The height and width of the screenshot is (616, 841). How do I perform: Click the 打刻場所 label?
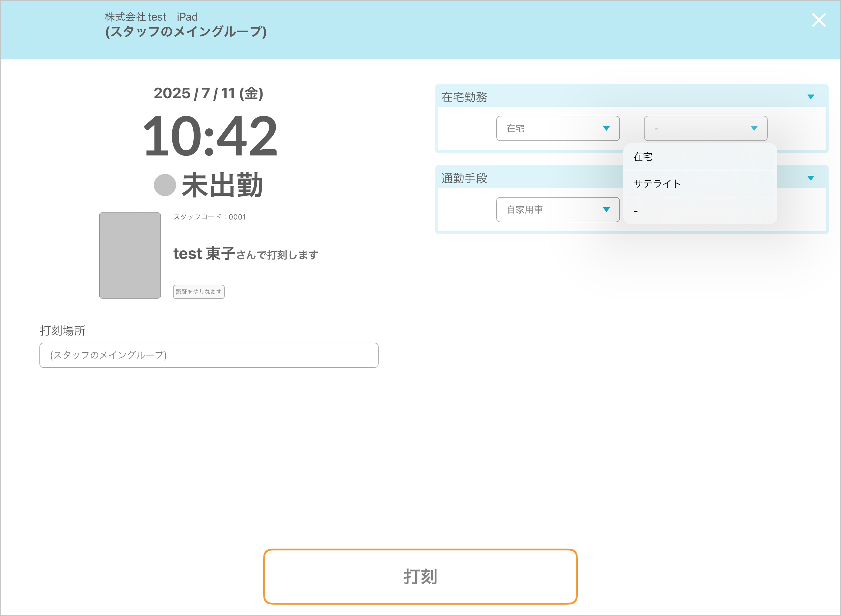click(x=62, y=330)
